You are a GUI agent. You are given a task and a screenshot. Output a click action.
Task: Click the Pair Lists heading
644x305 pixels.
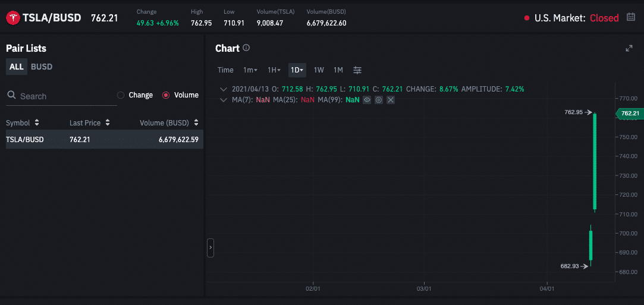coord(26,48)
